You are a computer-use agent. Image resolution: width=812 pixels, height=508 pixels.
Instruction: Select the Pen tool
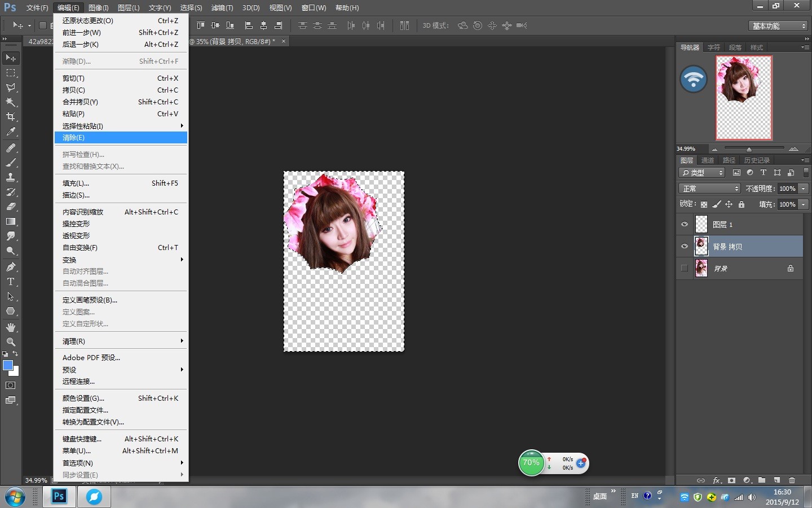pos(11,267)
